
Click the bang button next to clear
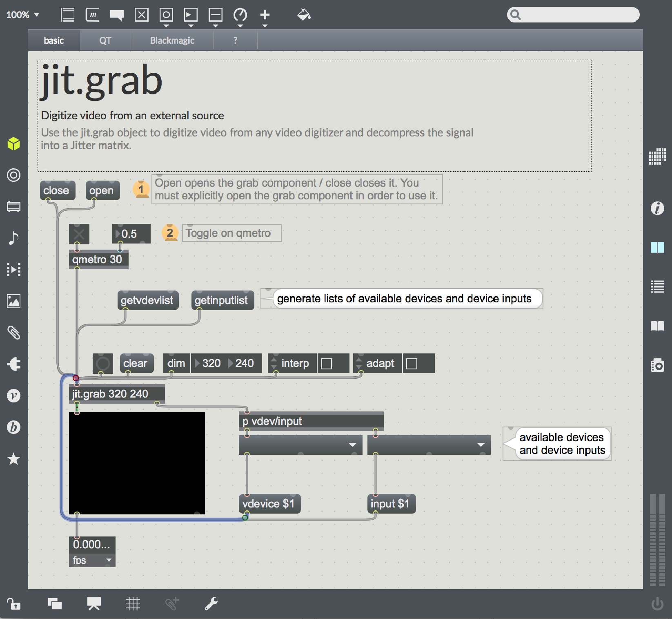pos(103,363)
